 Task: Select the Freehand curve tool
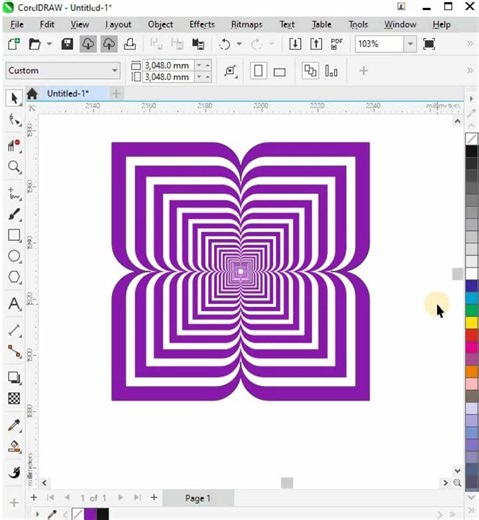14,194
